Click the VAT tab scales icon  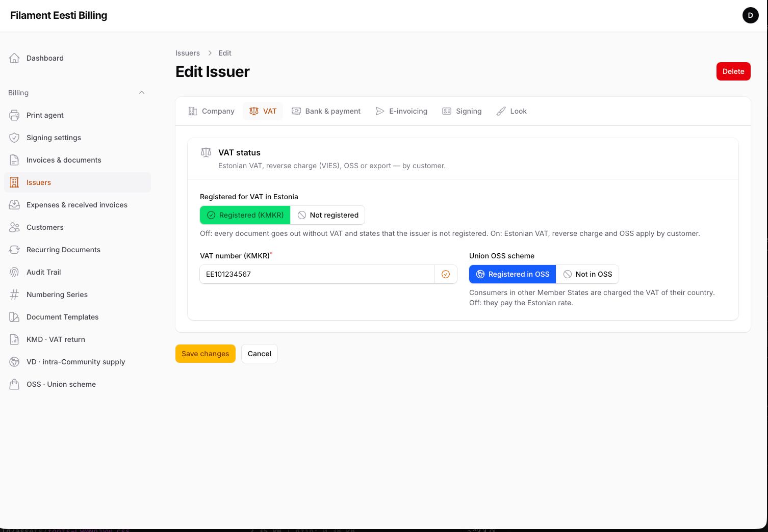click(x=254, y=111)
